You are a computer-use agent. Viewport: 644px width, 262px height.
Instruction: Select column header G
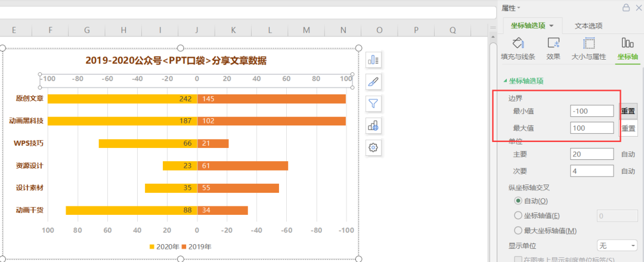coord(87,30)
